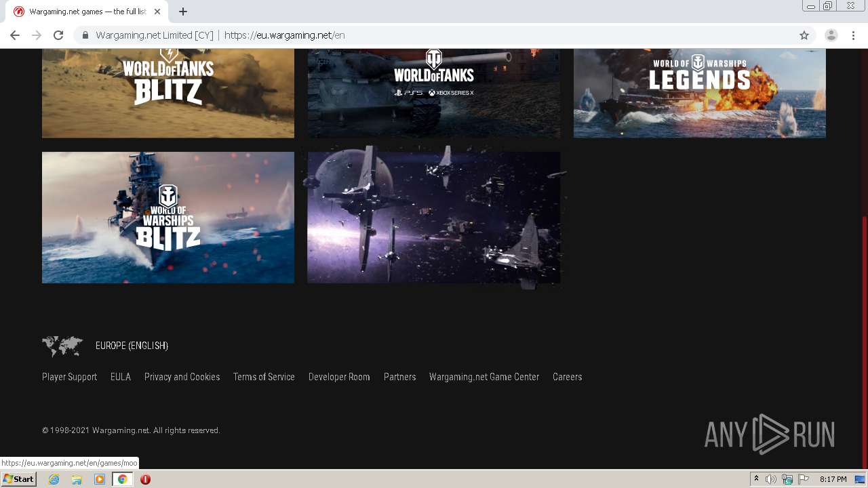Open the Action Center flag icon
The image size is (868, 488).
click(804, 479)
